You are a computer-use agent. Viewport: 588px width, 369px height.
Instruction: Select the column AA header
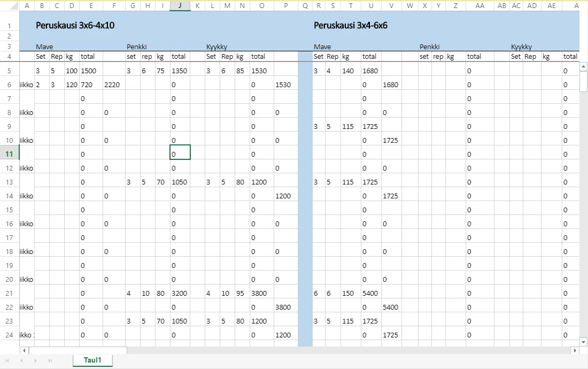[479, 5]
